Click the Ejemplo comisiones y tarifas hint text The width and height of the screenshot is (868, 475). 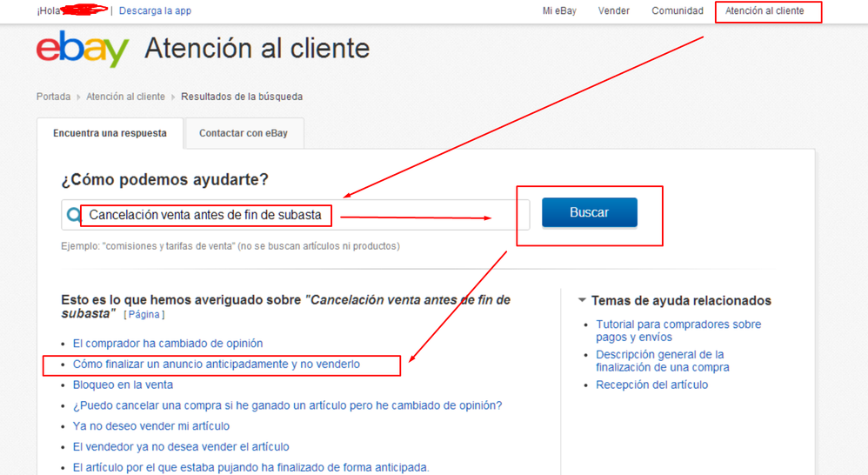click(230, 246)
